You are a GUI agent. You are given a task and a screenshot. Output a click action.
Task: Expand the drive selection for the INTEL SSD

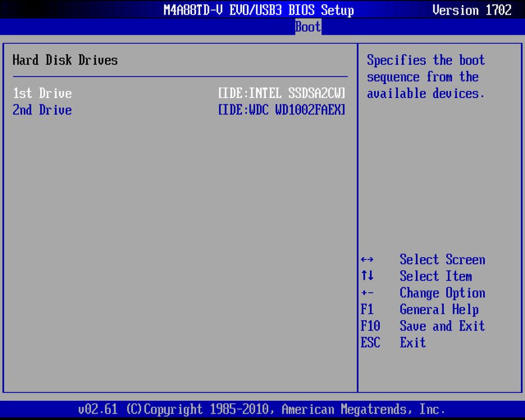(282, 93)
